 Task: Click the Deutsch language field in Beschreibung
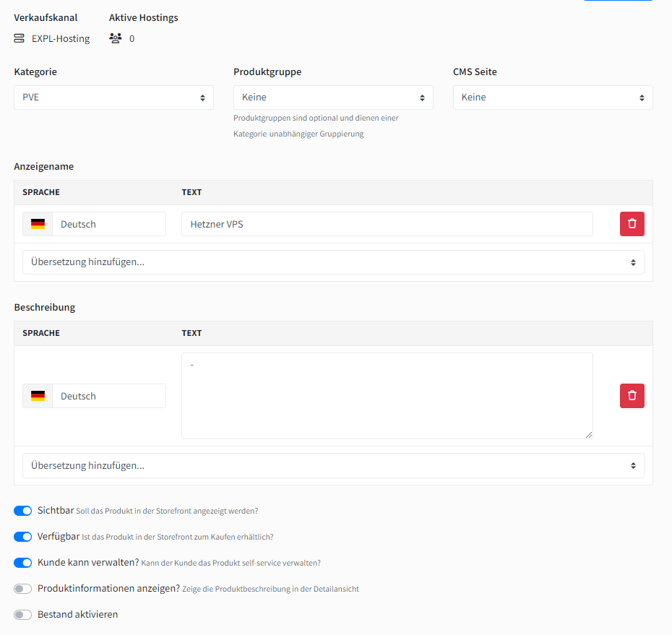pos(108,396)
